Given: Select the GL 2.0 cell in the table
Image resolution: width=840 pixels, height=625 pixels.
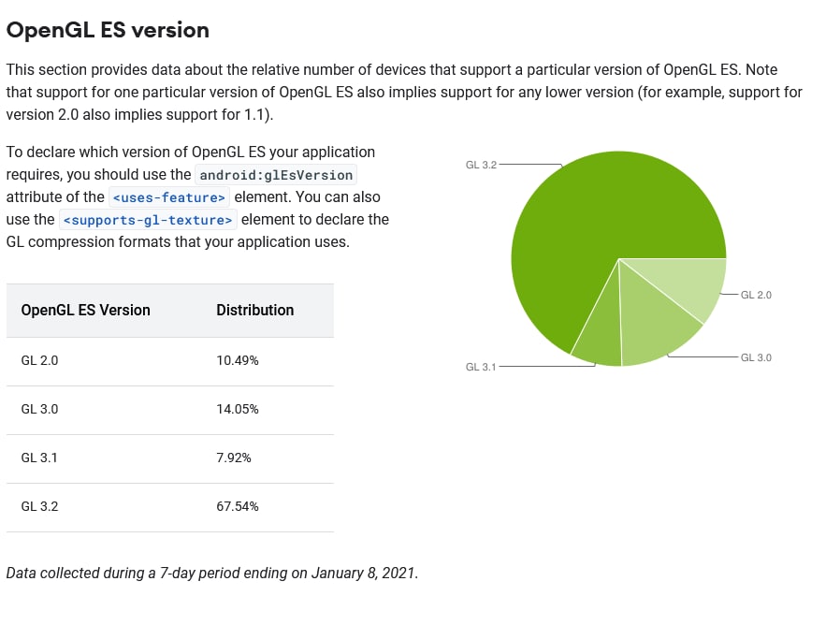Looking at the screenshot, I should (x=39, y=360).
